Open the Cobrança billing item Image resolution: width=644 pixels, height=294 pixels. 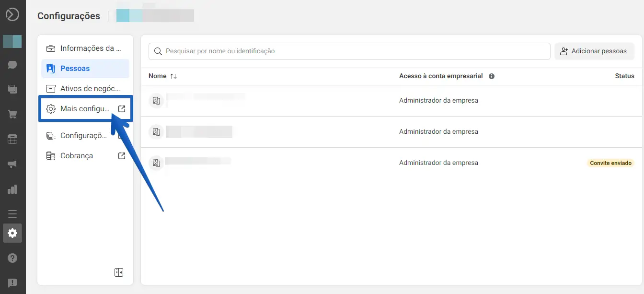click(x=85, y=156)
